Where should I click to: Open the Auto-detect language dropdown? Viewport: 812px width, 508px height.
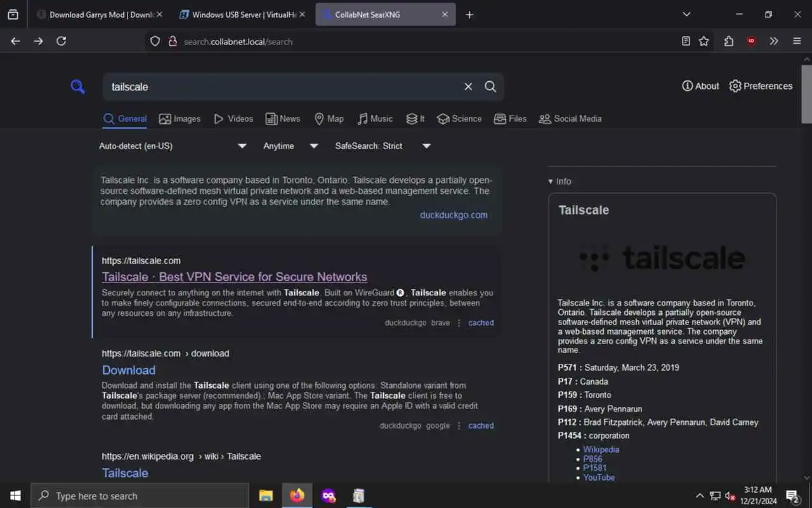[173, 146]
